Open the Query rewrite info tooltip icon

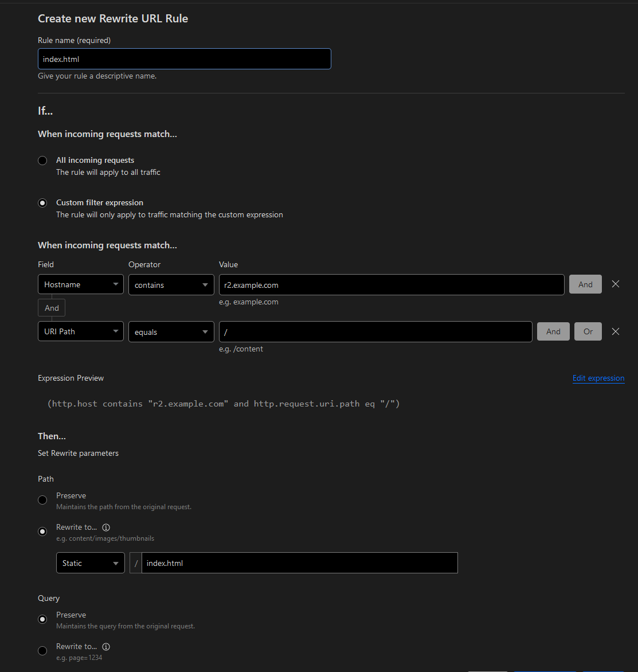click(106, 646)
